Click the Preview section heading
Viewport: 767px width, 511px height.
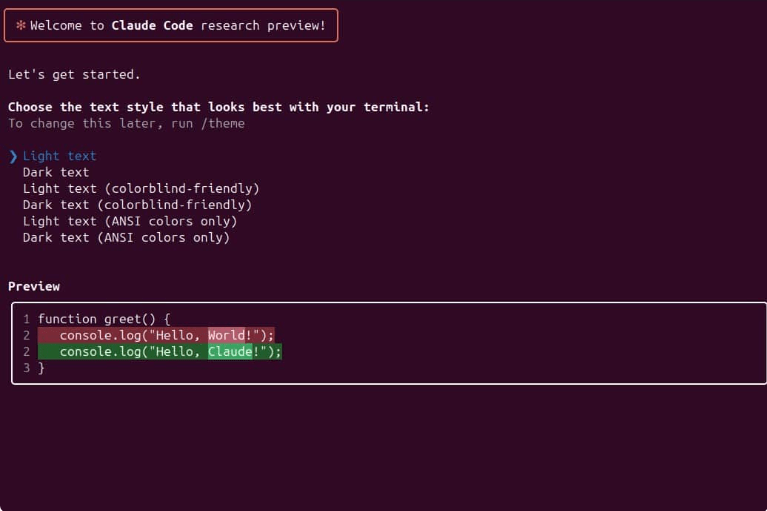pos(34,286)
